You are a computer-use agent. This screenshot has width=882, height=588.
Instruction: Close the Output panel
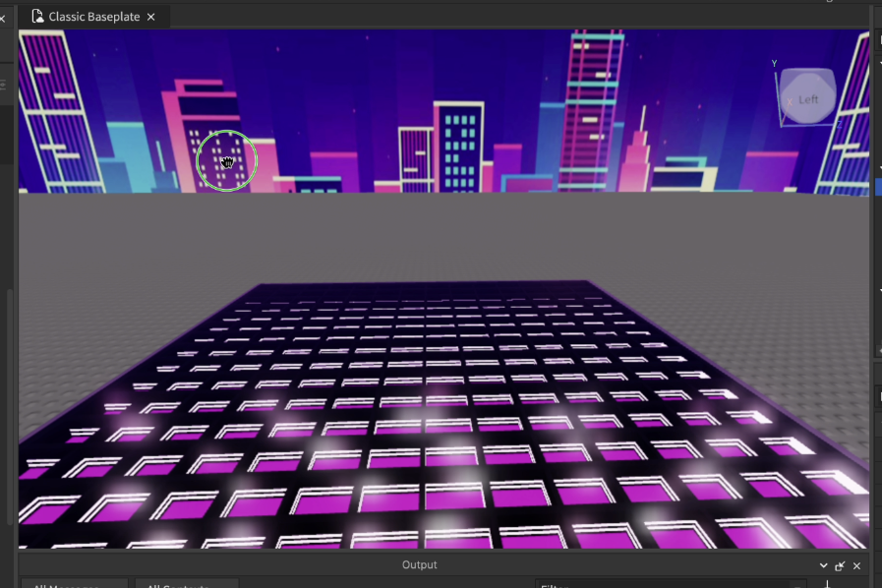point(856,566)
